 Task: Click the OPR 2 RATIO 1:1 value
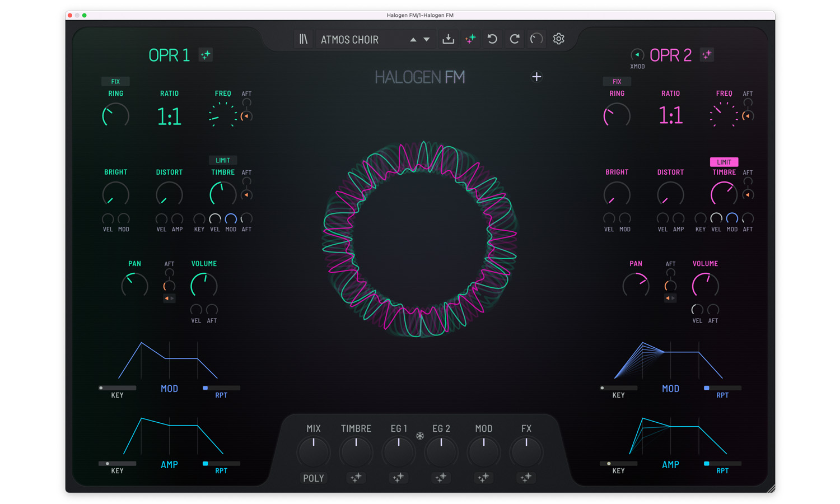670,116
